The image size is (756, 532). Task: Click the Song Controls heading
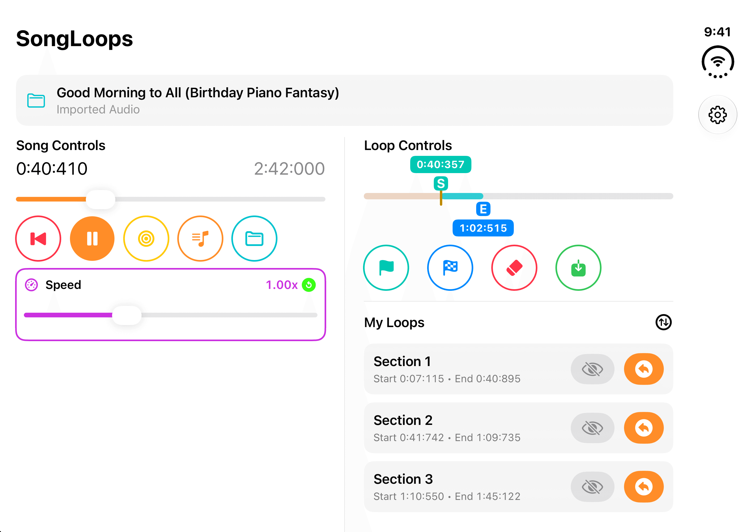pyautogui.click(x=61, y=146)
